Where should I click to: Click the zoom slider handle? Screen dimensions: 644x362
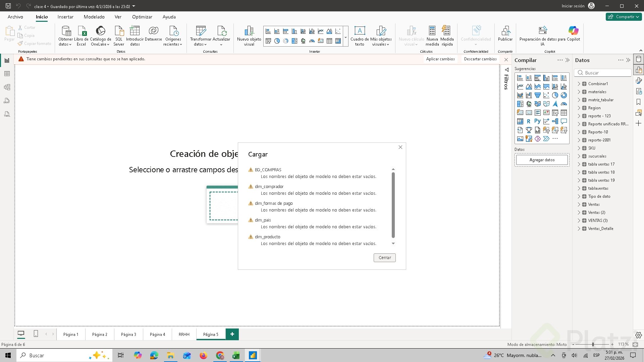pyautogui.click(x=593, y=345)
